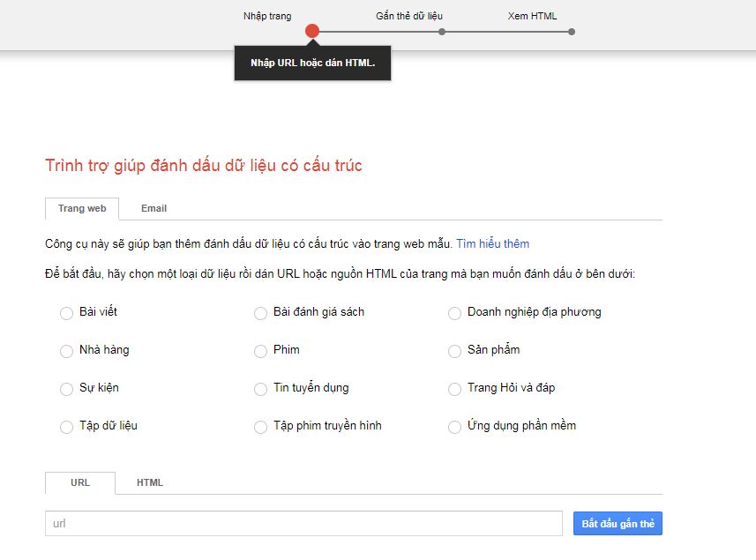Click the "Gắn thẻ dữ liệu" step dot
756x560 pixels.
442,32
